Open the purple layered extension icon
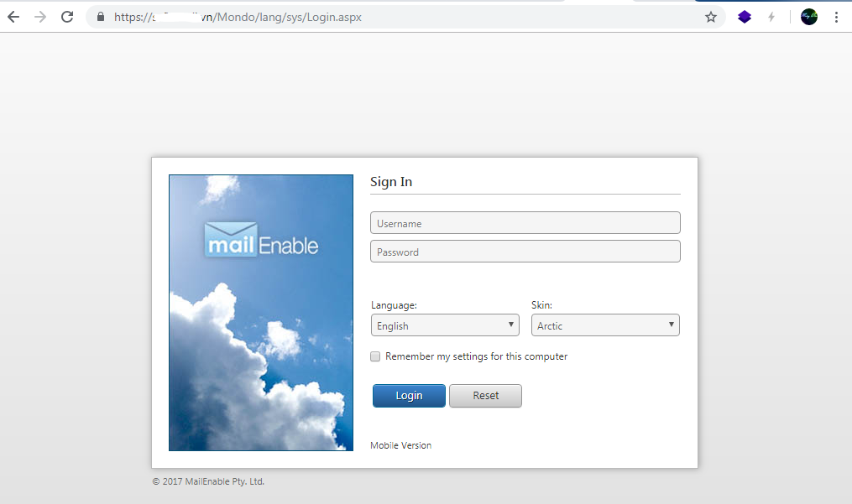The height and width of the screenshot is (504, 852). [745, 17]
